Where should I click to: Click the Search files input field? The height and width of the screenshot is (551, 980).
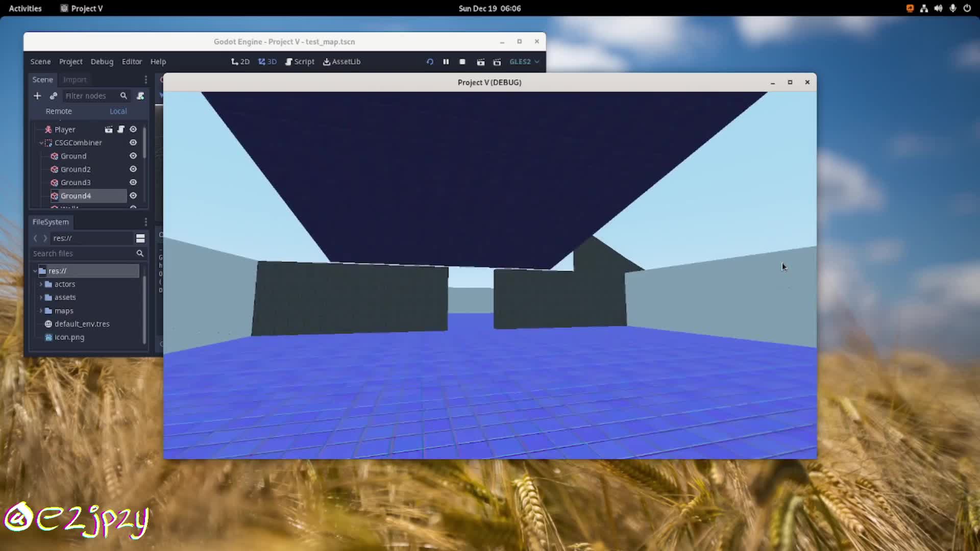click(82, 253)
